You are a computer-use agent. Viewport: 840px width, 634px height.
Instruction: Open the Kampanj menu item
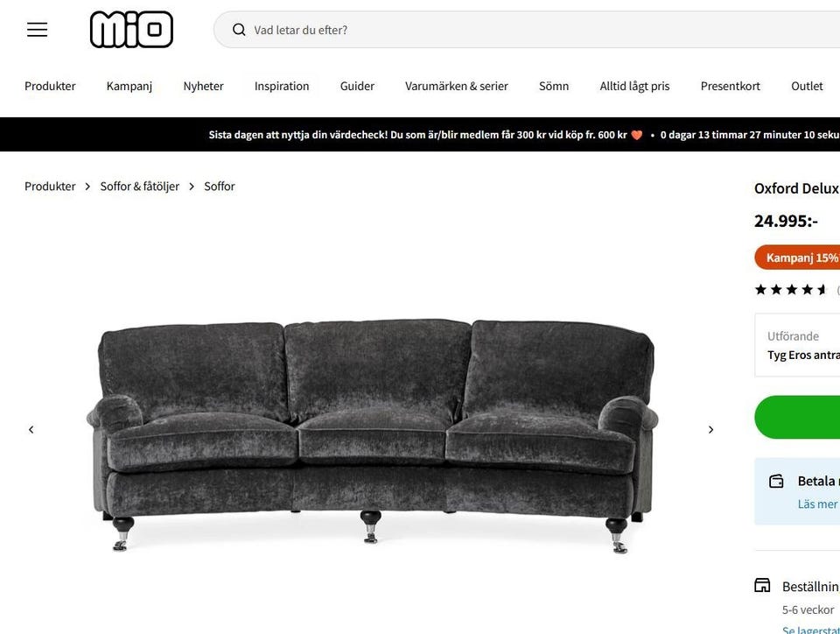[x=129, y=87]
